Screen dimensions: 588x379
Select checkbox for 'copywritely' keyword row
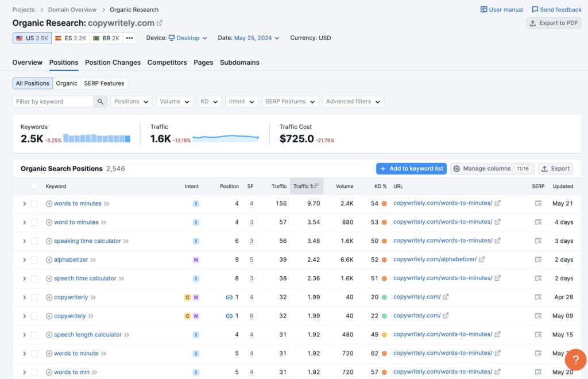[34, 316]
